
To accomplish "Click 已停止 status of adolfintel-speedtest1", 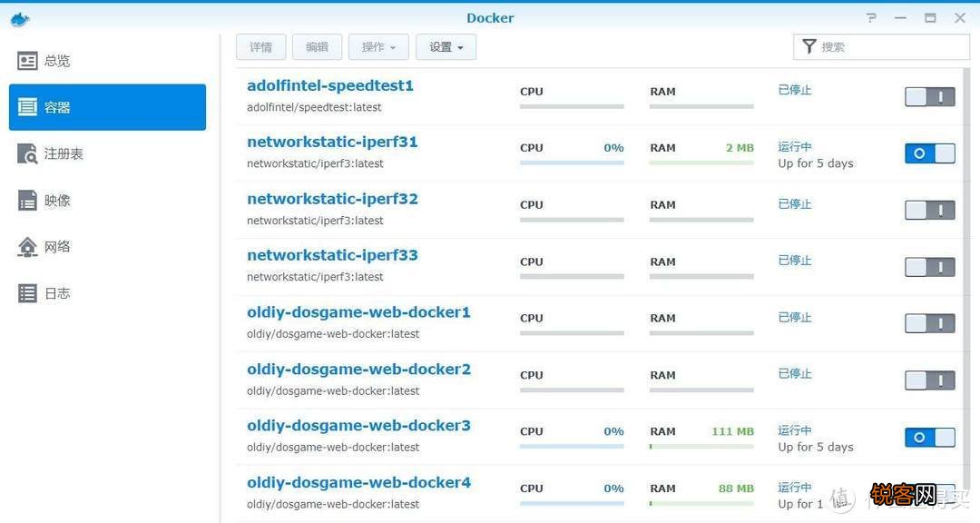I will 794,90.
